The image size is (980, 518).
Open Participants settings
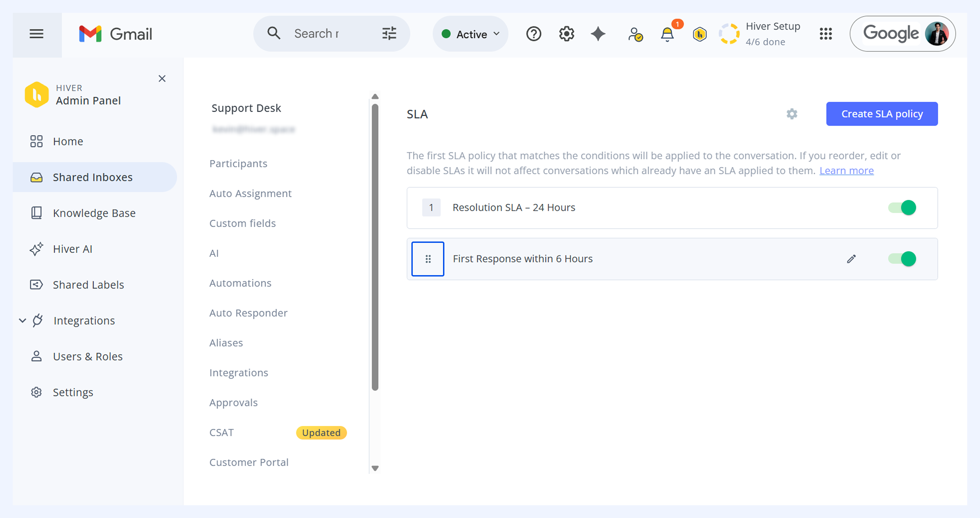238,163
